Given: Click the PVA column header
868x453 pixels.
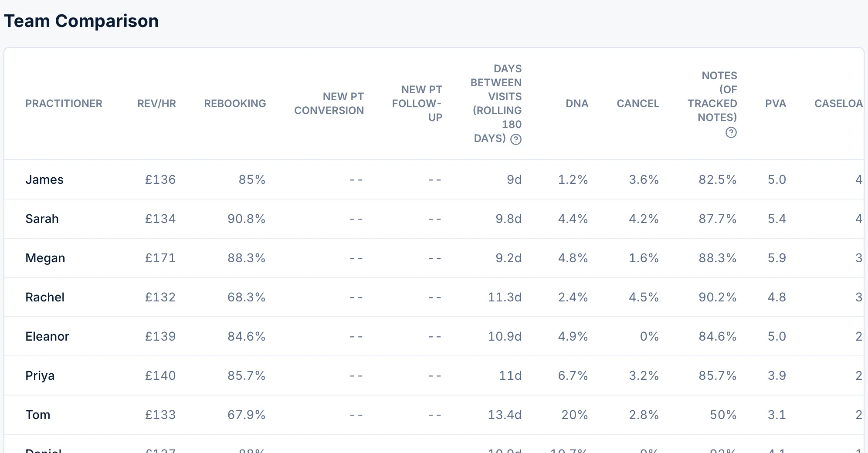Looking at the screenshot, I should pyautogui.click(x=776, y=104).
